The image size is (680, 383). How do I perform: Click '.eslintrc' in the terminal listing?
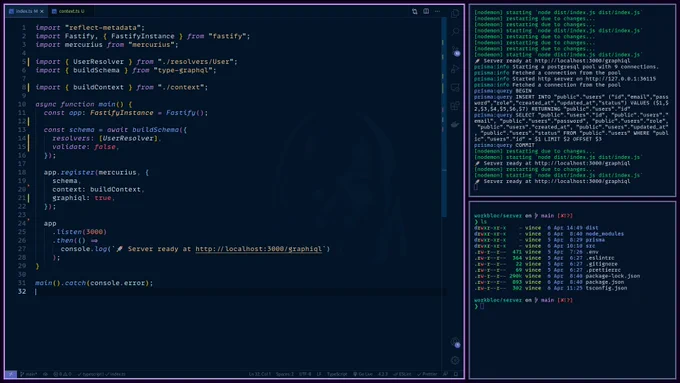(600, 258)
